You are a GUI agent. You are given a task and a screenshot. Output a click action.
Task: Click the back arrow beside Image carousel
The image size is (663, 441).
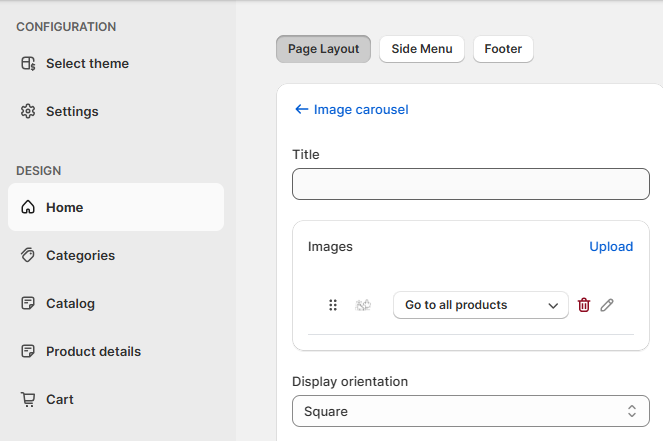point(301,110)
